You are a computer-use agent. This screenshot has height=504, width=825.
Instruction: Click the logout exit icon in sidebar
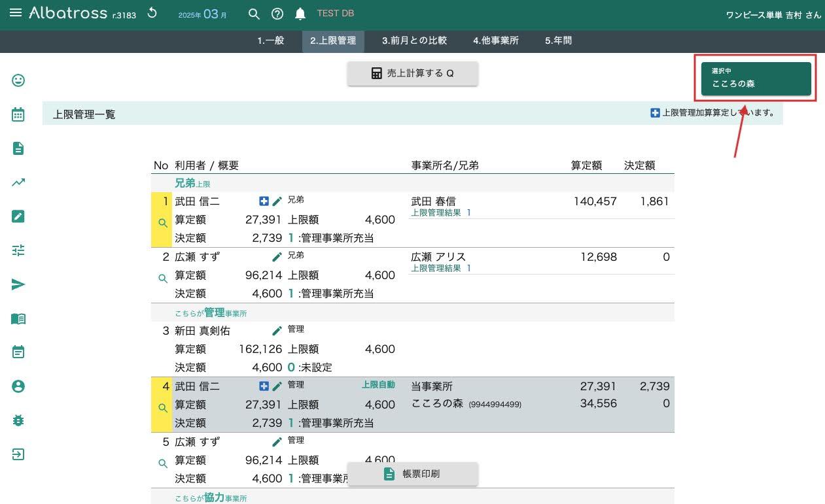point(18,454)
